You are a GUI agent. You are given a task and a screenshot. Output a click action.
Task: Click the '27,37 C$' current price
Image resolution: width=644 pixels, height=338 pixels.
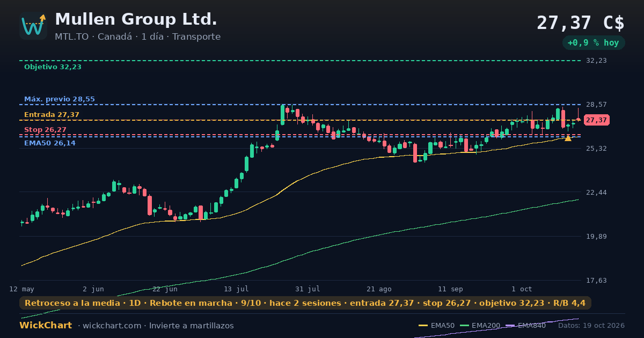[x=581, y=23]
